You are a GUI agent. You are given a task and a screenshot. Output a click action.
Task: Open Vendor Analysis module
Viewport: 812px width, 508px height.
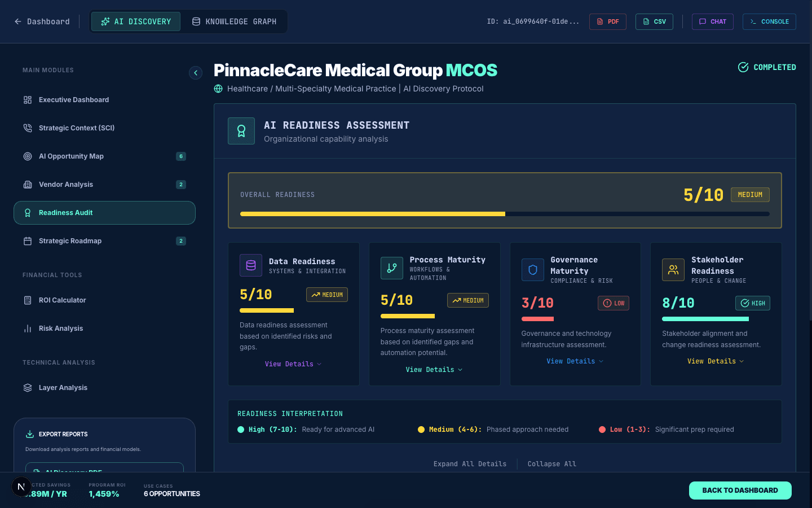[104, 185]
